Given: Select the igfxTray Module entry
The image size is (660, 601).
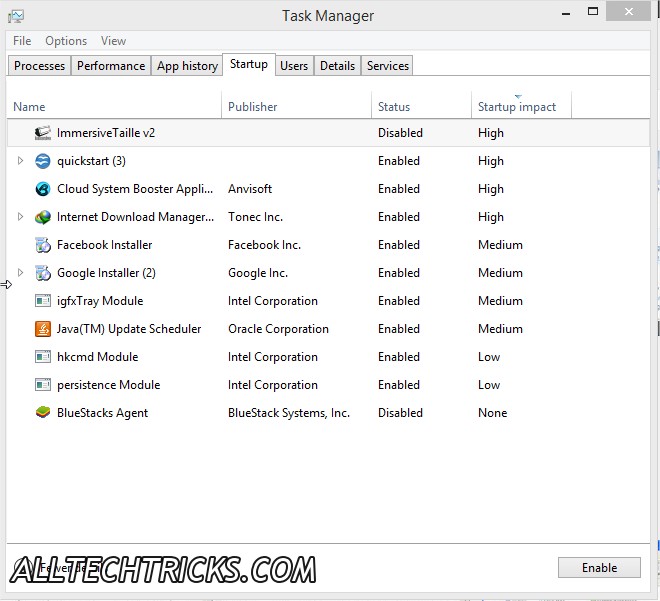Looking at the screenshot, I should point(100,301).
